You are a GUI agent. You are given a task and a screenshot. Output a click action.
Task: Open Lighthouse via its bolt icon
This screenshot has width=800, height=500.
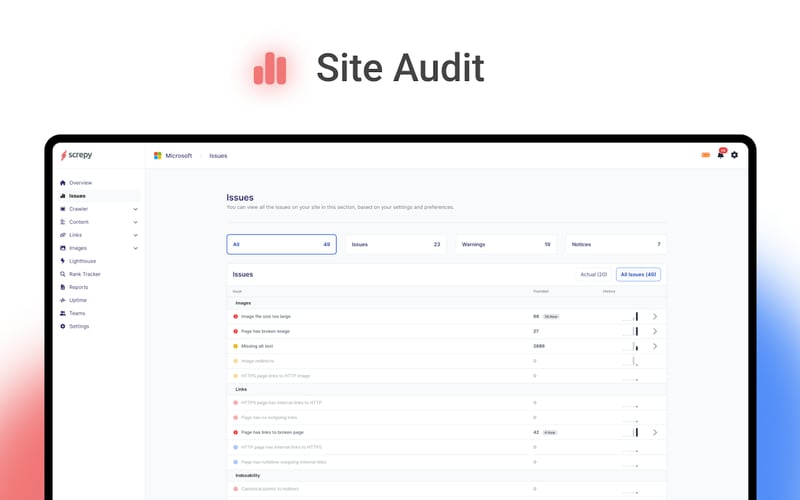tap(63, 261)
